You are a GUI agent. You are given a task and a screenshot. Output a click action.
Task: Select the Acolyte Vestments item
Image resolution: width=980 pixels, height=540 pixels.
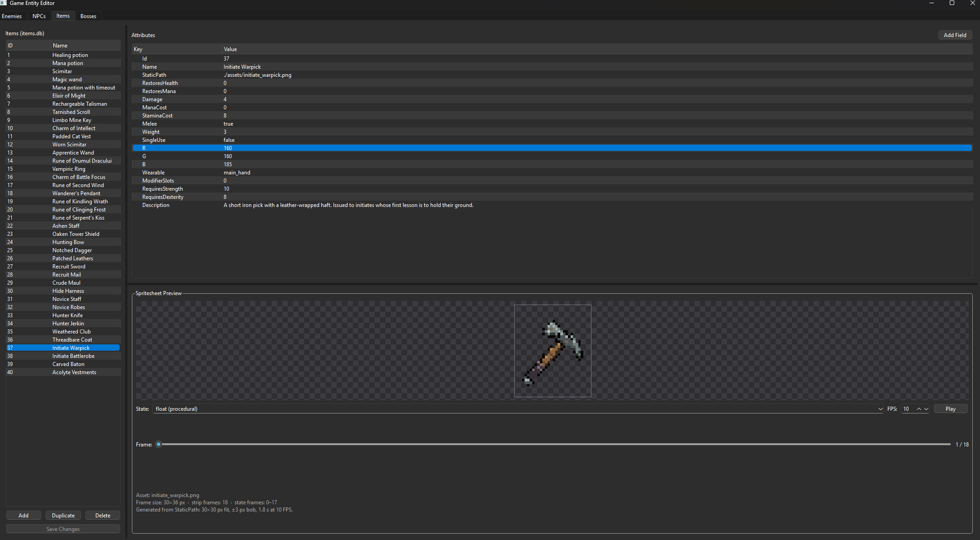(x=63, y=372)
